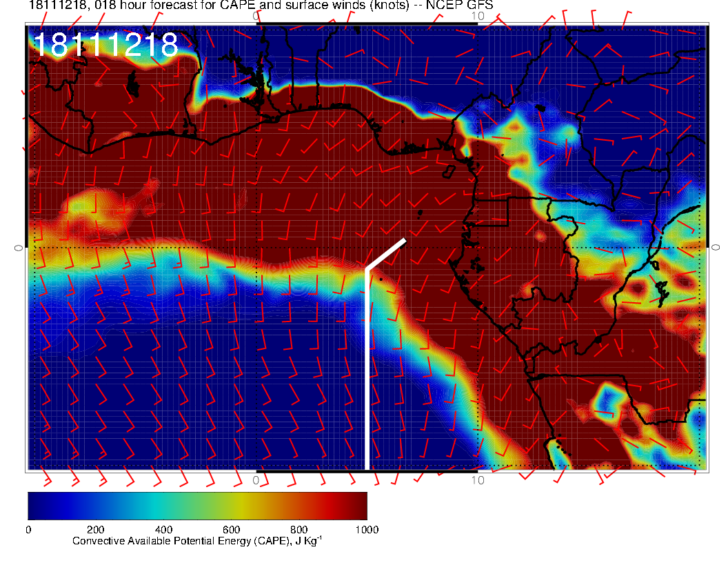Select the 1000 tick label on colorbar
The image size is (728, 563).
(367, 530)
